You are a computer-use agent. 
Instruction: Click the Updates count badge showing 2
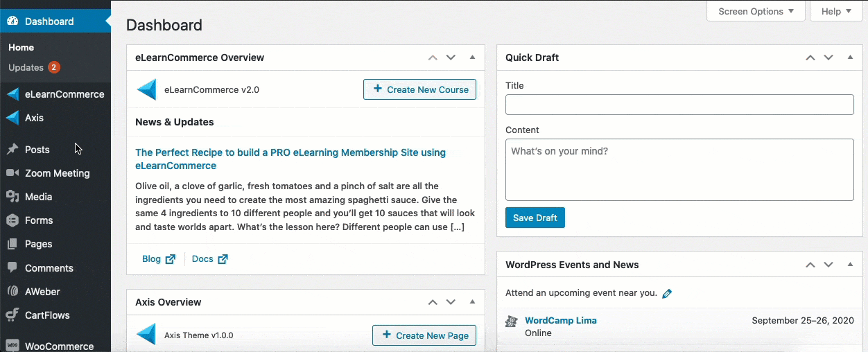pyautogui.click(x=54, y=67)
